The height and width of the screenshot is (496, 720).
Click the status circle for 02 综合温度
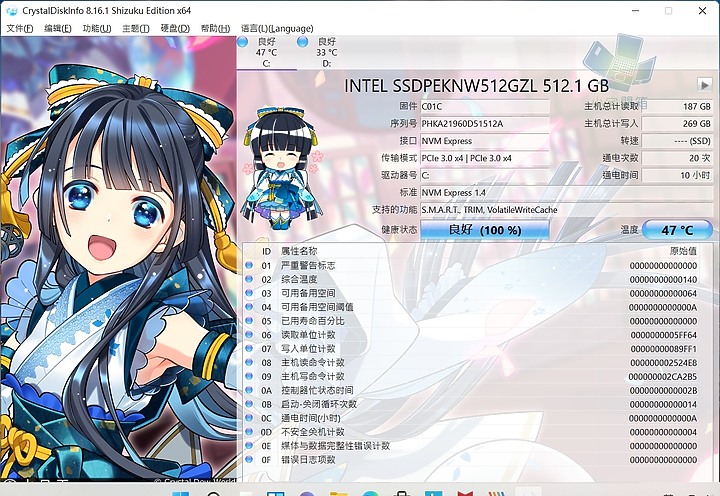pos(249,279)
